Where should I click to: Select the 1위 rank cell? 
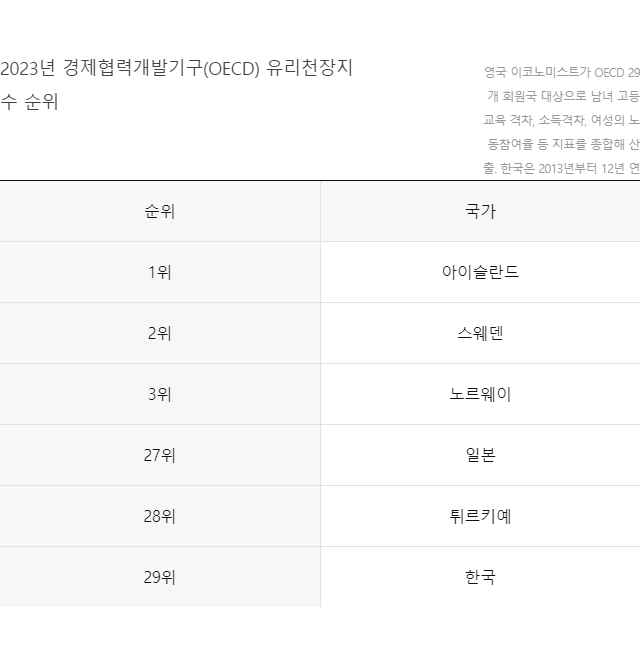160,272
